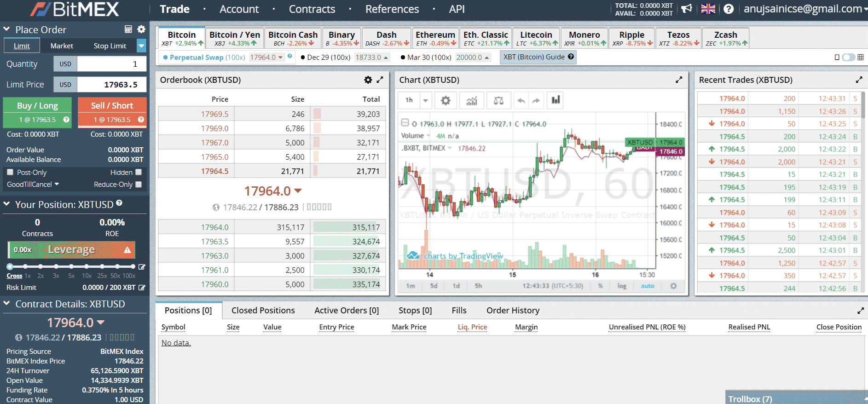Undo last chart action
The image size is (868, 404).
tap(521, 100)
